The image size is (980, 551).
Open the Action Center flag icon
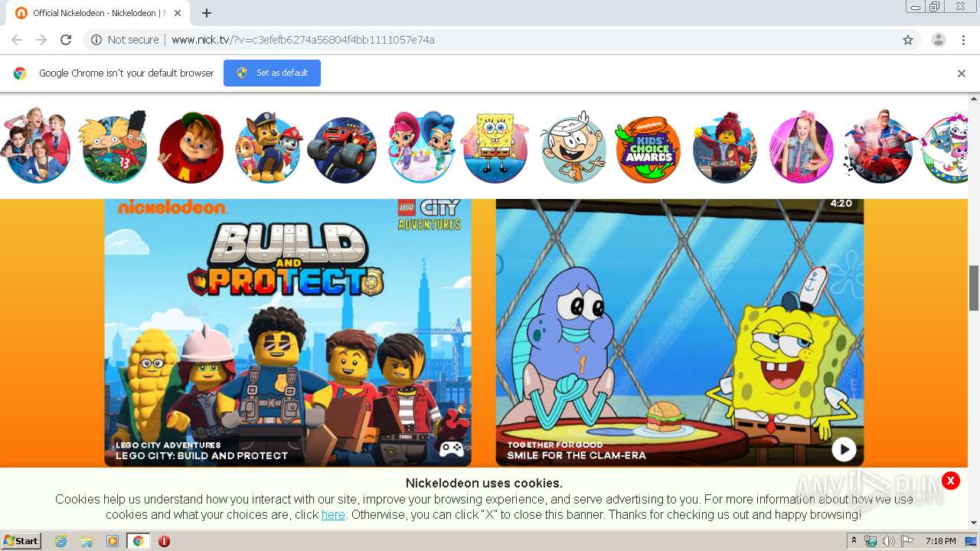[907, 541]
